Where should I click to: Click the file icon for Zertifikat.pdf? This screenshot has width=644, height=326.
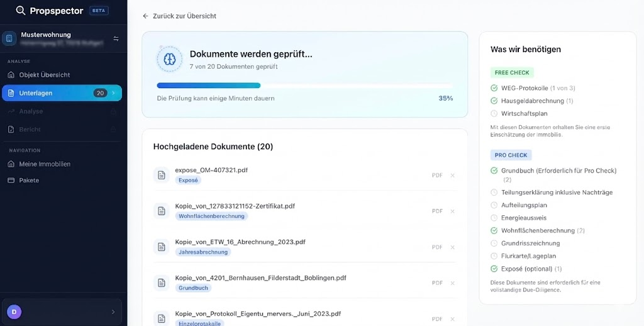coord(162,211)
